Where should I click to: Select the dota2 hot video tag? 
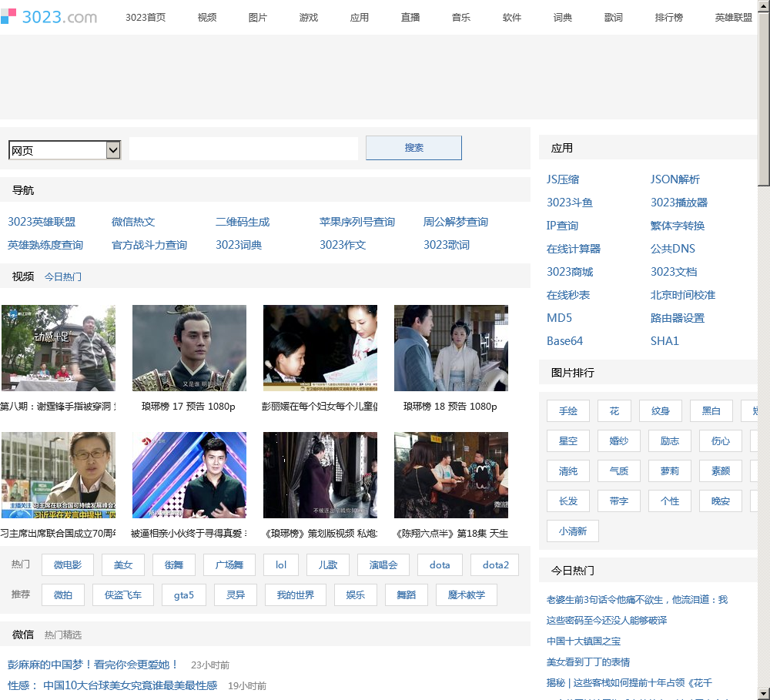coord(495,565)
